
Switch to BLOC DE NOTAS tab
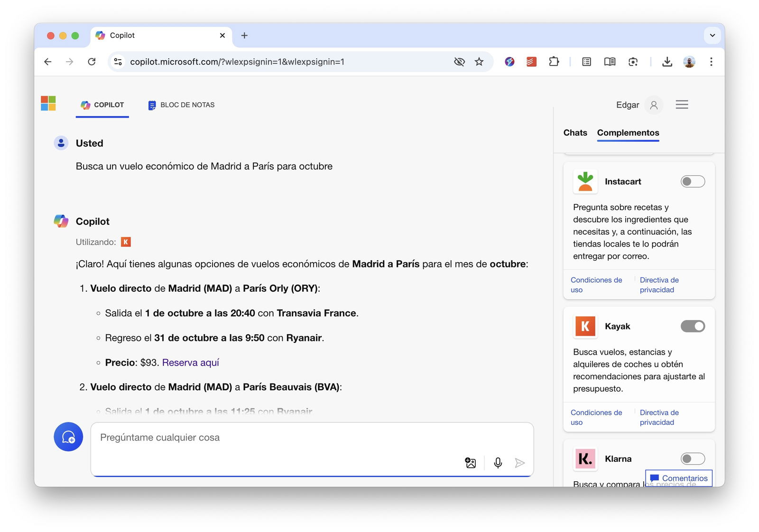point(181,105)
